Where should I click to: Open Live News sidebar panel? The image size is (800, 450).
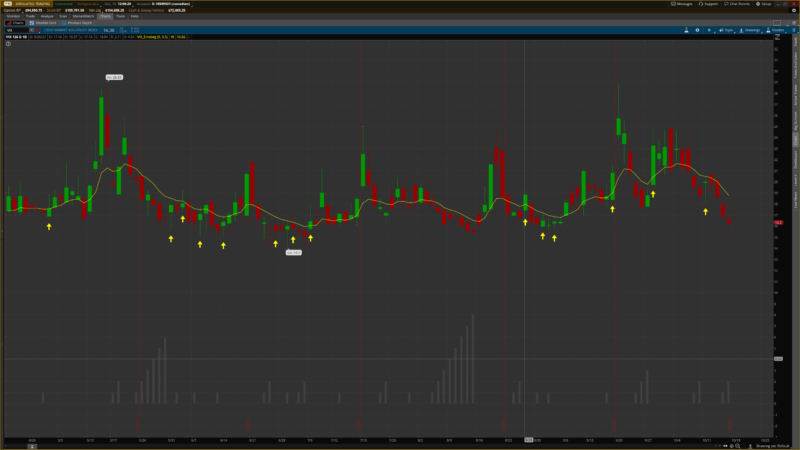pyautogui.click(x=795, y=199)
